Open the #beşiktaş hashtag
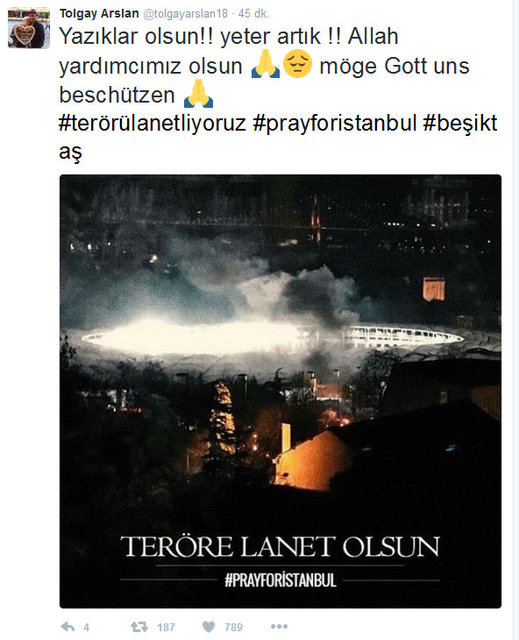 point(460,123)
